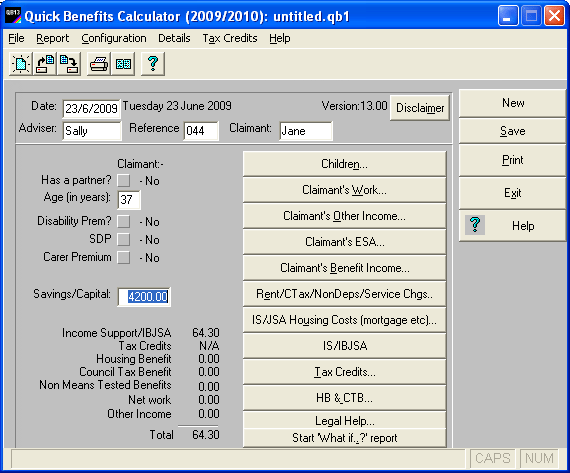The width and height of the screenshot is (570, 473).
Task: Click the save file toolbar icon
Action: click(x=69, y=64)
